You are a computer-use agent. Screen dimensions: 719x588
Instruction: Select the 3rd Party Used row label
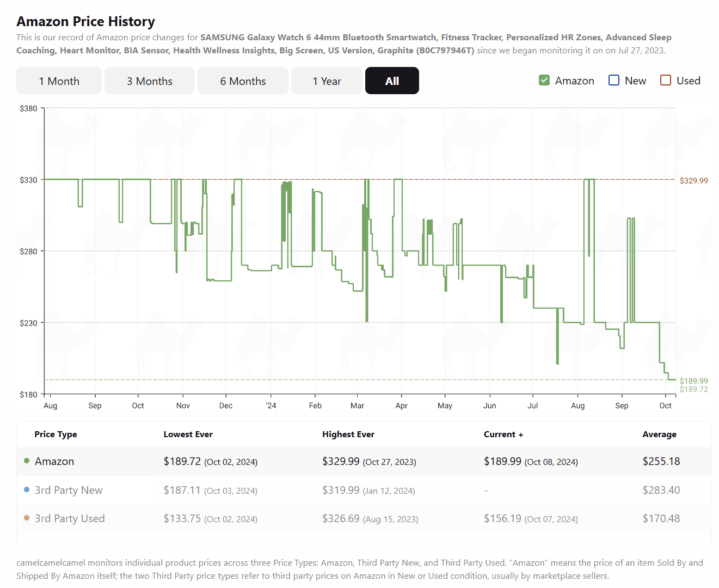tap(70, 519)
